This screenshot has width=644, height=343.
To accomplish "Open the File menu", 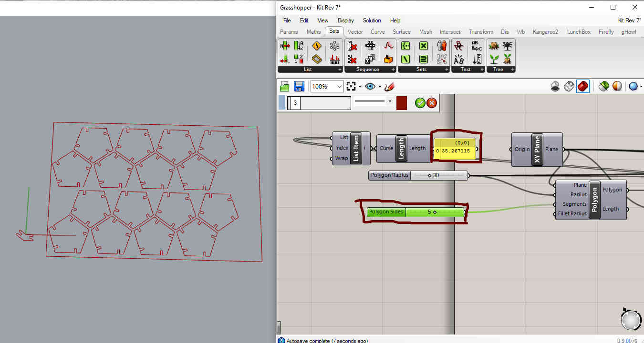I will 287,20.
